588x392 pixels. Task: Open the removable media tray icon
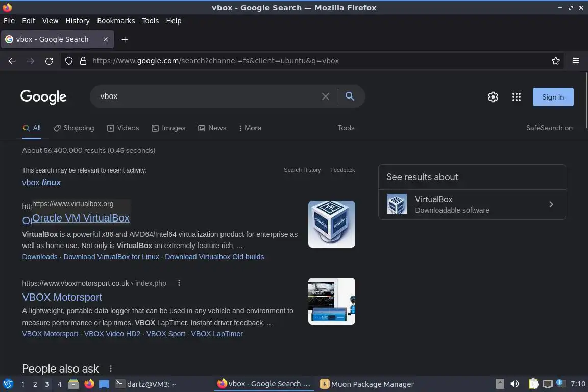(x=500, y=384)
